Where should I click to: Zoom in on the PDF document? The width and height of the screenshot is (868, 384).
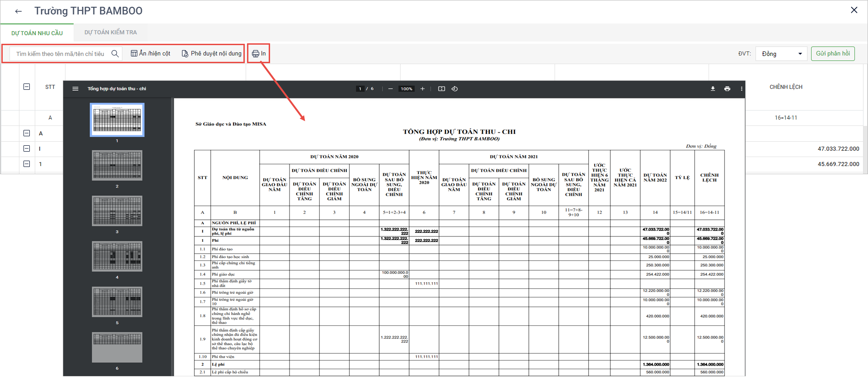tap(423, 89)
